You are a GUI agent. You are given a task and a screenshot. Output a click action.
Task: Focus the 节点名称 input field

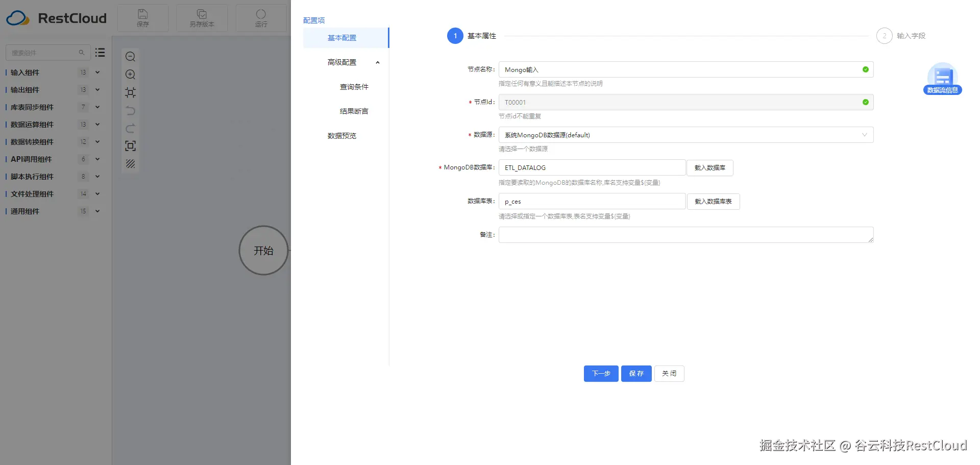click(x=685, y=69)
